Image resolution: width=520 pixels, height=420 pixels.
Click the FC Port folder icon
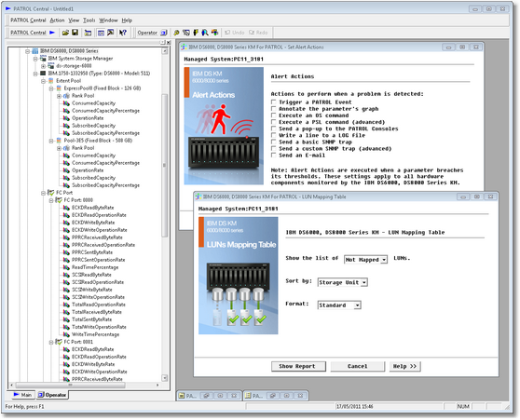click(x=50, y=193)
